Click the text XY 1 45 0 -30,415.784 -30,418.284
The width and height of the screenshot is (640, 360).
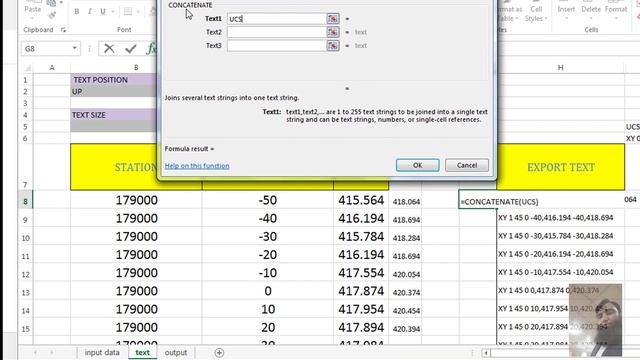556,236
